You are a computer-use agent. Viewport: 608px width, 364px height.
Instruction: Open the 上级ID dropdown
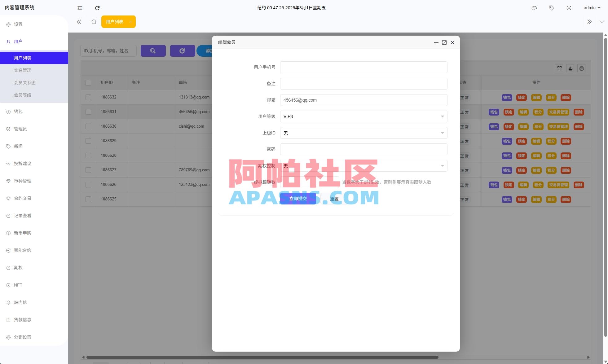(x=363, y=133)
